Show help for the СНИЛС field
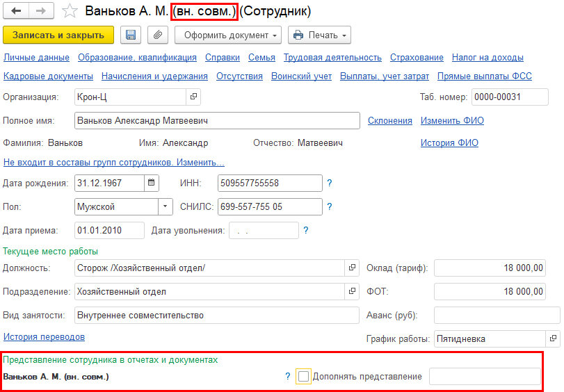 click(330, 206)
